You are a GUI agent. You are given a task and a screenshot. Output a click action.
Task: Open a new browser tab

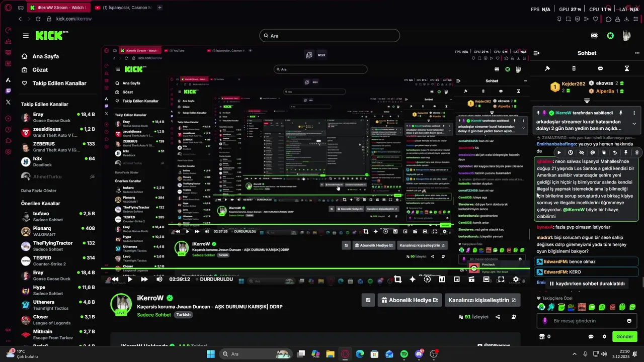[x=159, y=8]
